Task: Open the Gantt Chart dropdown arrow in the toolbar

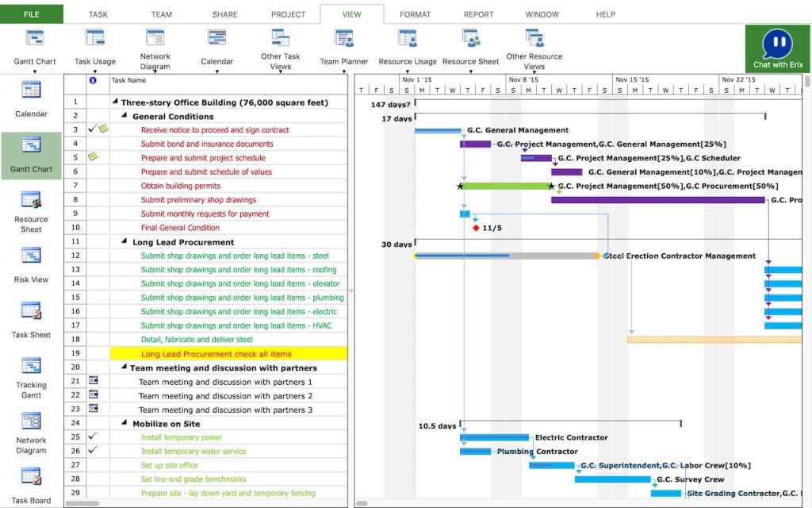Action: click(34, 72)
